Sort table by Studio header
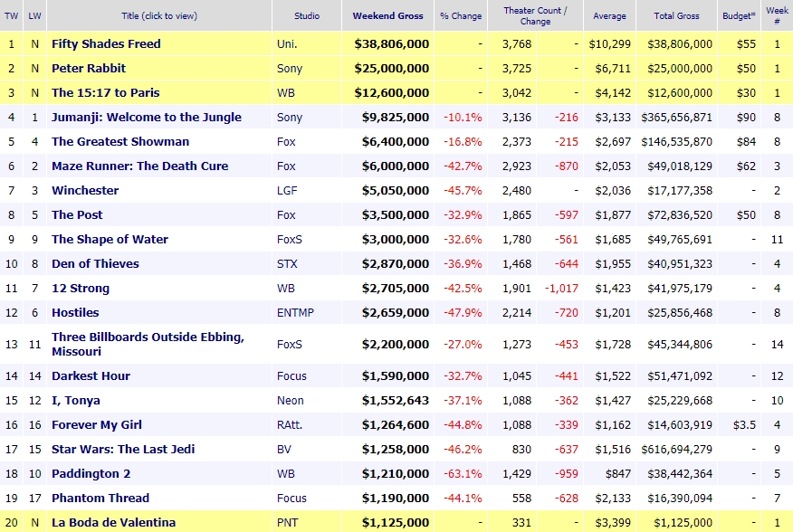Image resolution: width=793 pixels, height=532 pixels. point(307,15)
